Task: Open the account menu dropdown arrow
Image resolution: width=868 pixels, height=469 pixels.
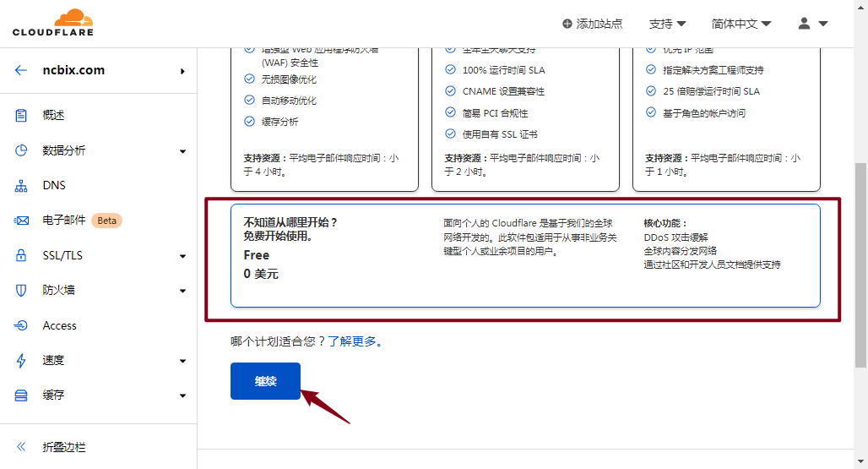Action: 823,24
